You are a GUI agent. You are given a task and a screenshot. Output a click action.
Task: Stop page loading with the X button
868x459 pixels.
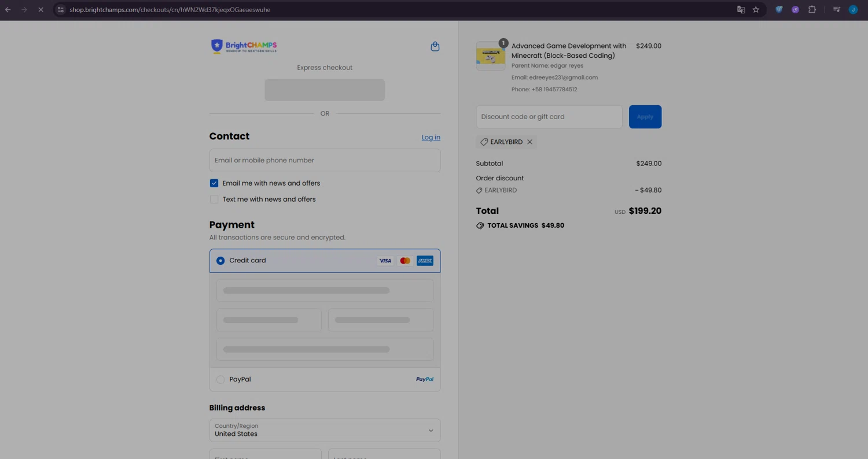(41, 10)
